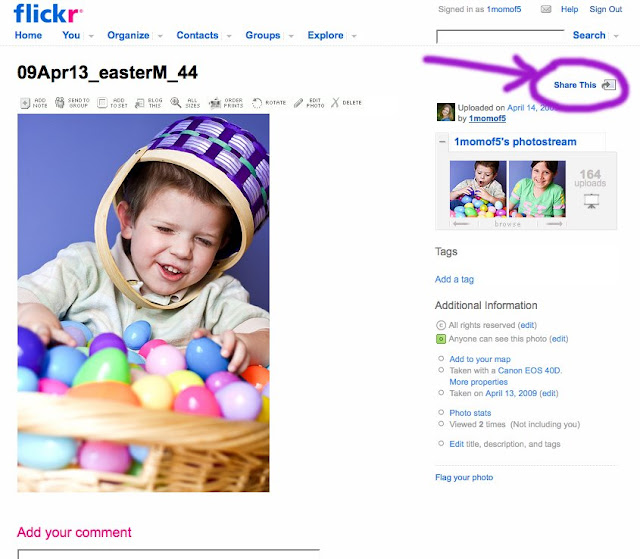Image resolution: width=640 pixels, height=559 pixels.
Task: Open the Groups menu
Action: click(x=262, y=35)
